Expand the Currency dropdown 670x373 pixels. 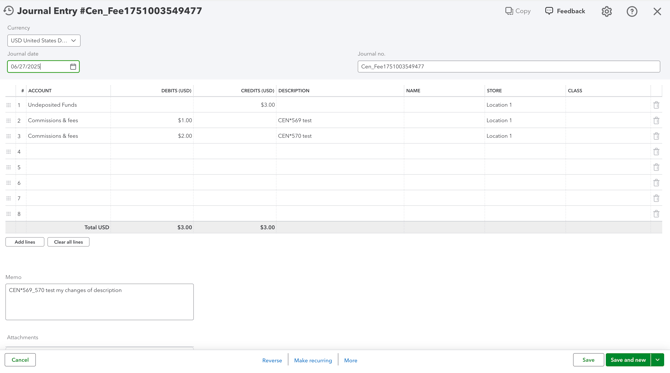pyautogui.click(x=44, y=41)
